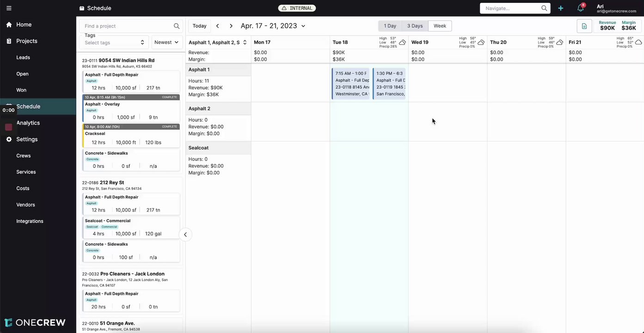644x333 pixels.
Task: Open the hamburger menu icon
Action: point(9,8)
